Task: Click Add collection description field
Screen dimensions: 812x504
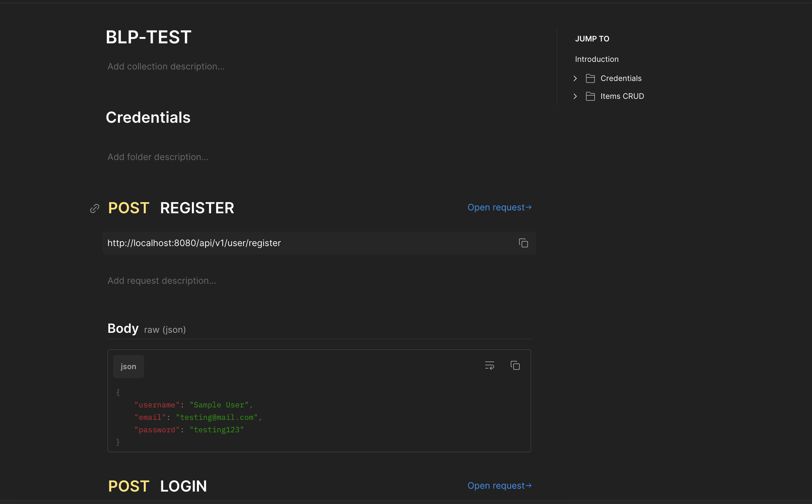Action: (166, 66)
